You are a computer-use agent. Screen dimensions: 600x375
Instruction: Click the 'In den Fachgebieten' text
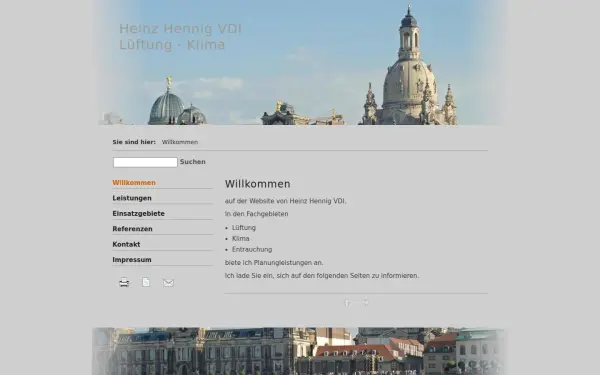coord(256,214)
